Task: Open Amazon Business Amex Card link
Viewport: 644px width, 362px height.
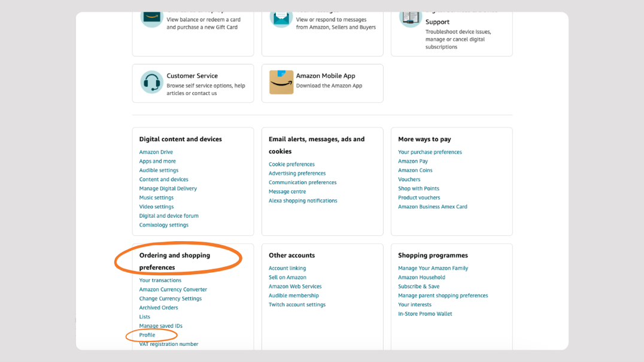Action: pyautogui.click(x=433, y=206)
